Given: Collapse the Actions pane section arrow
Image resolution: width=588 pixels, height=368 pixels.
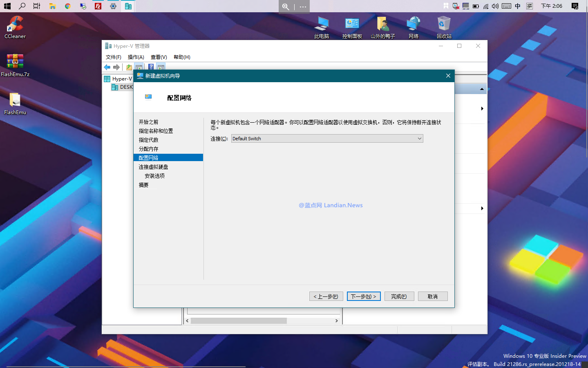Looking at the screenshot, I should point(482,89).
